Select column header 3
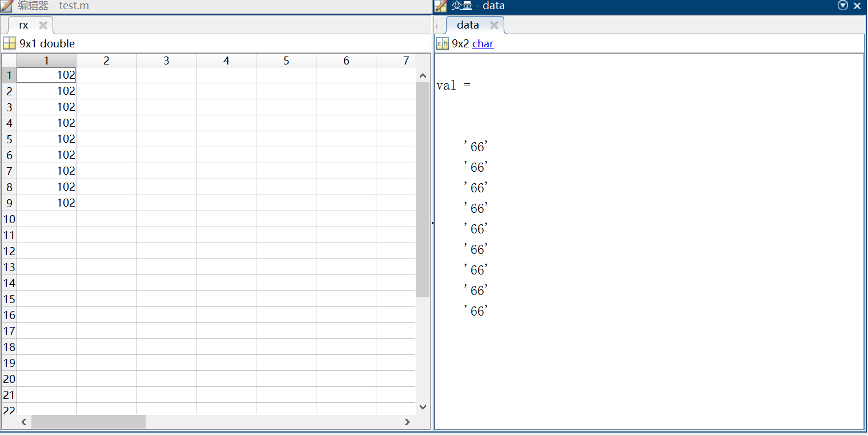 166,60
